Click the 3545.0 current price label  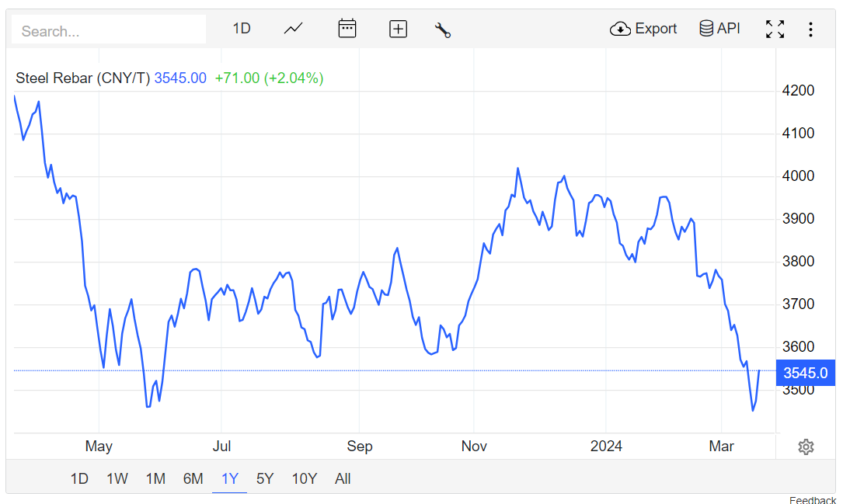coord(805,373)
